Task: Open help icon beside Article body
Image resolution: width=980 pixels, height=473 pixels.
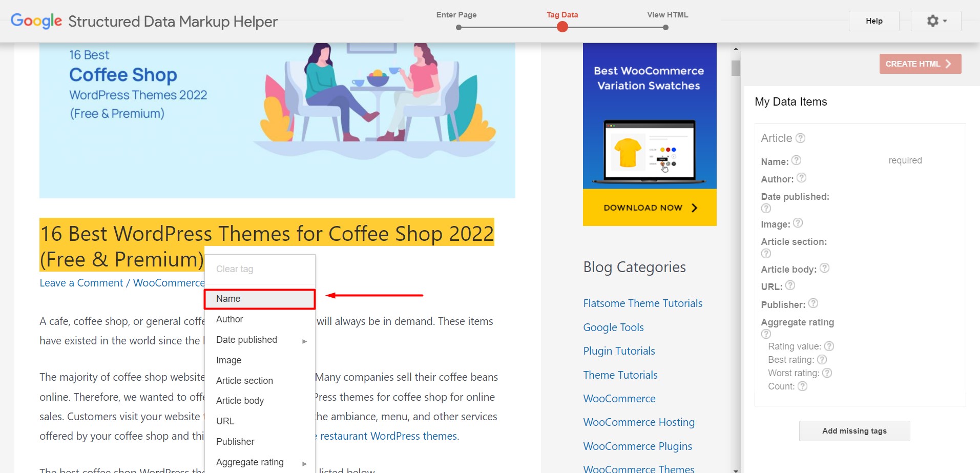Action: coord(825,268)
